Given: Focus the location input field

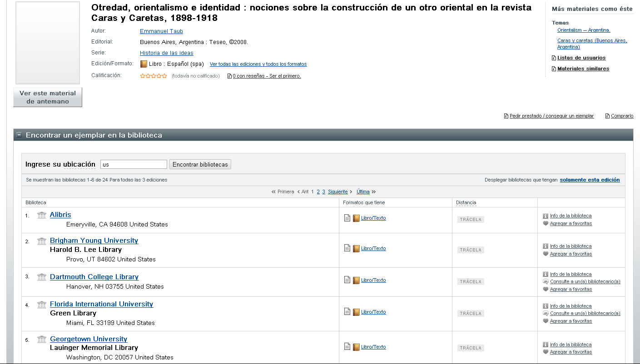Looking at the screenshot, I should click(x=134, y=164).
